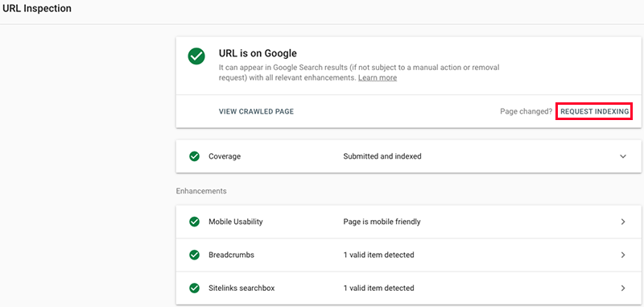
Task: Expand the Coverage row chevron
Action: pyautogui.click(x=623, y=156)
